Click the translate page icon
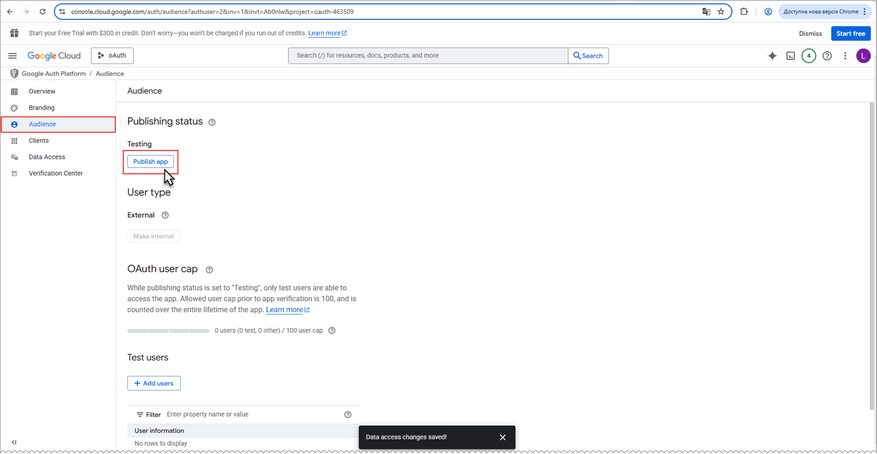Image resolution: width=877 pixels, height=454 pixels. pos(706,11)
